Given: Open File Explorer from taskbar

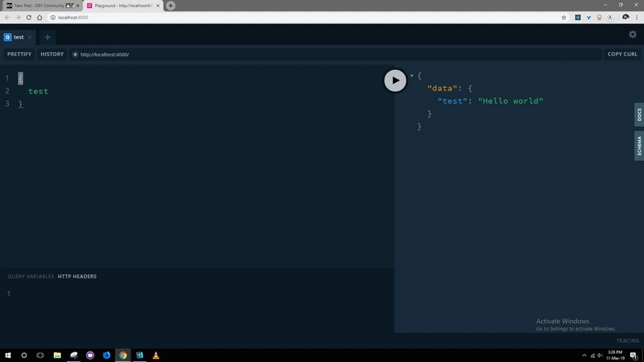Looking at the screenshot, I should (57, 355).
